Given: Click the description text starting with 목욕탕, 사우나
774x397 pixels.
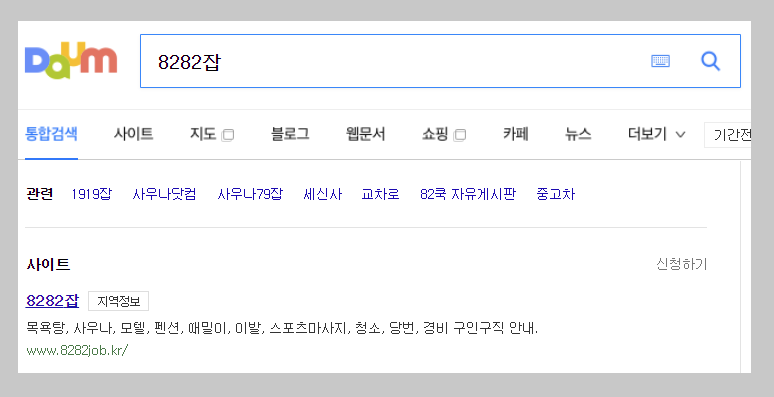Looking at the screenshot, I should [x=282, y=328].
